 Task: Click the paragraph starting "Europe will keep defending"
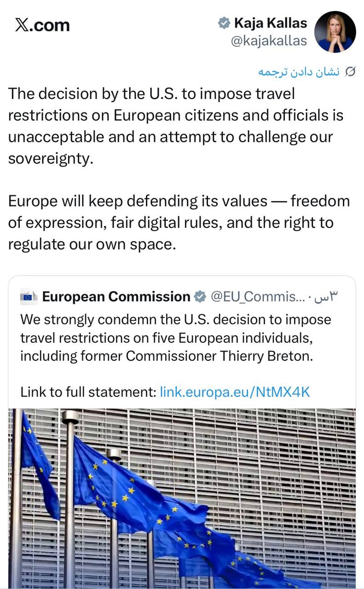(x=179, y=222)
